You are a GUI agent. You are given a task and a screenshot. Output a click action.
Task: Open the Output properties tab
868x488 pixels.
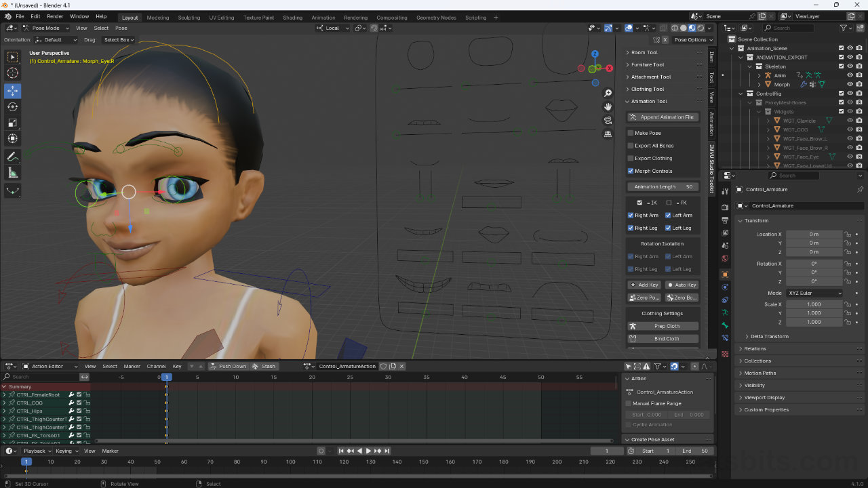coord(725,220)
